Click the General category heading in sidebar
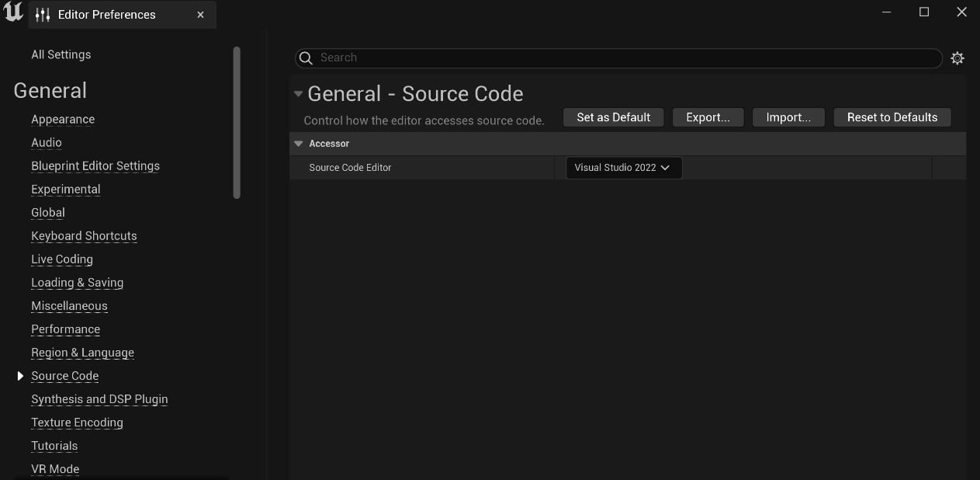Image resolution: width=980 pixels, height=480 pixels. [x=50, y=91]
